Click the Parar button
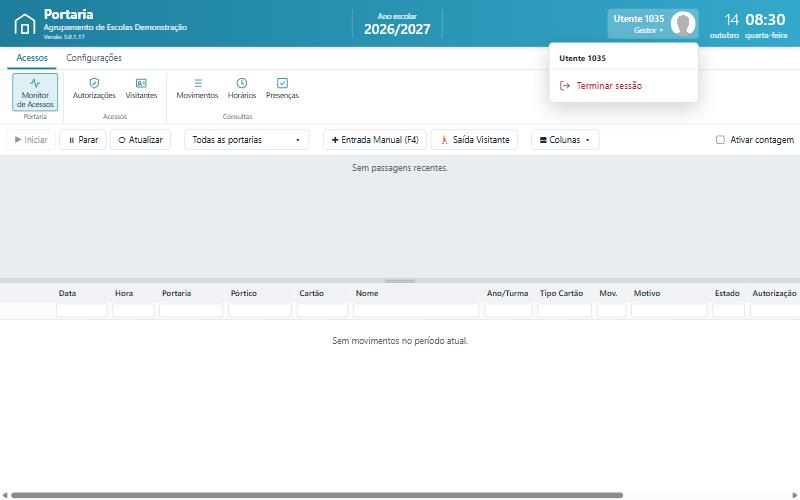800x500 pixels. pos(83,140)
